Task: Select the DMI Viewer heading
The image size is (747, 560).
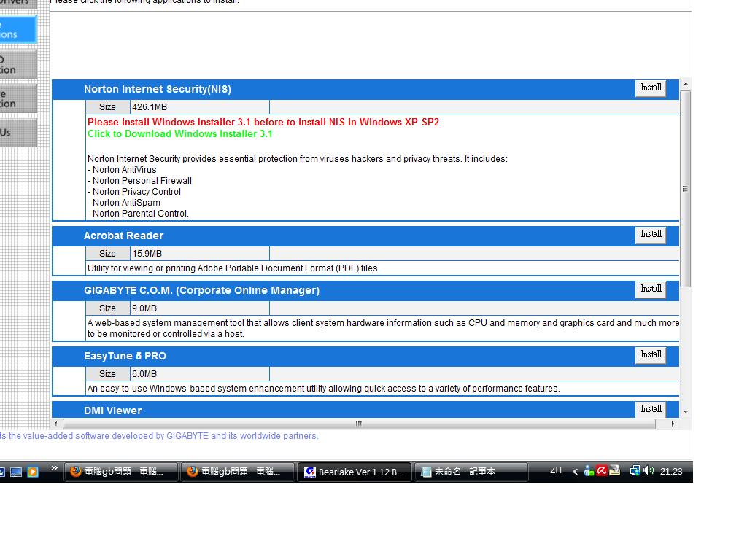Action: pos(112,411)
